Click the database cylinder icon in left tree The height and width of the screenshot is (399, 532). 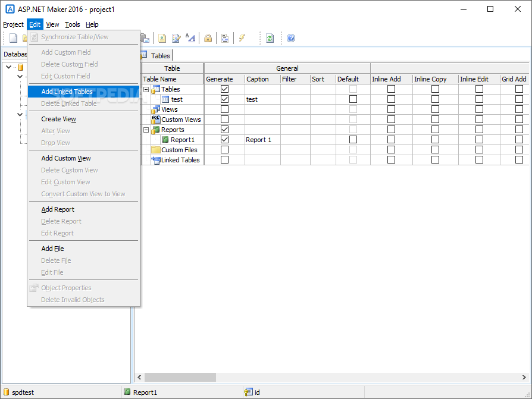click(20, 67)
